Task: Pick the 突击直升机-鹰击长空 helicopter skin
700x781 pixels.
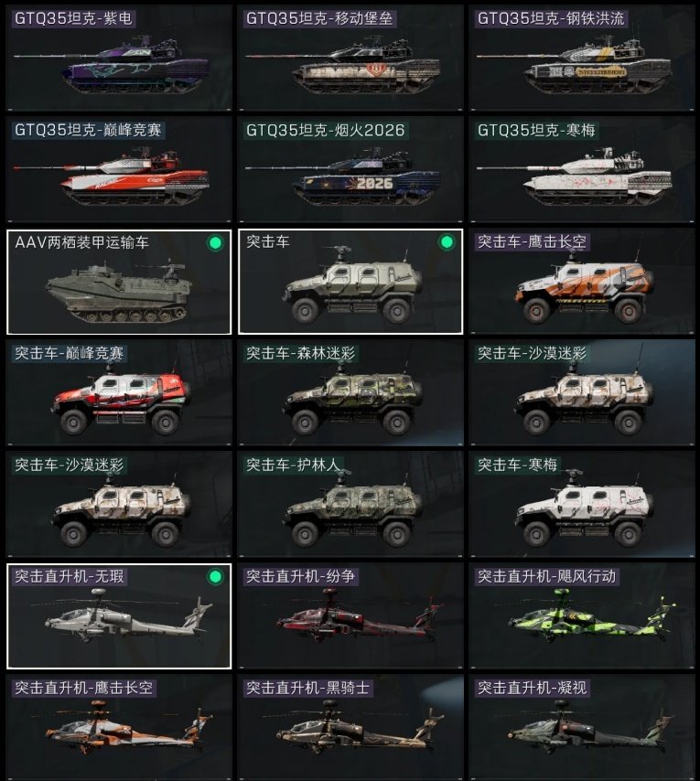Action: tap(119, 727)
